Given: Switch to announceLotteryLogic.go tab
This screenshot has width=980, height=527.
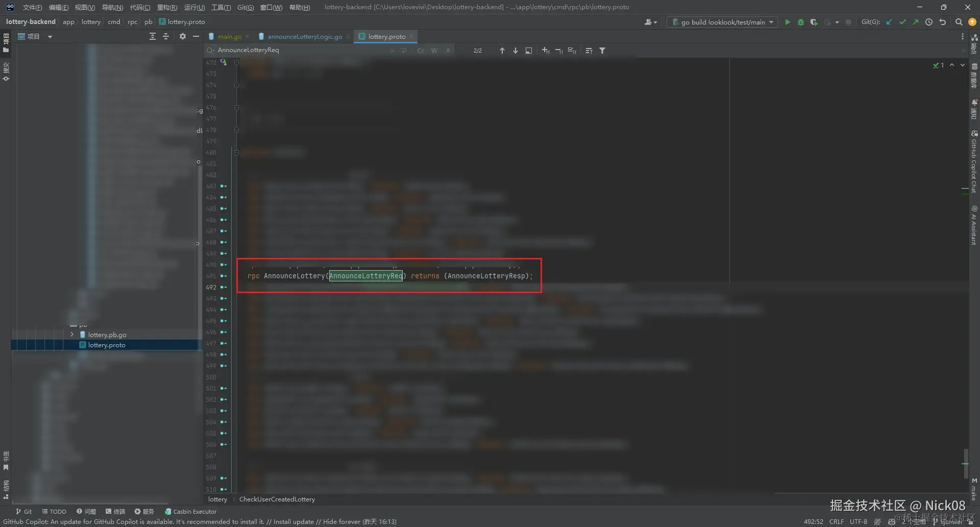Looking at the screenshot, I should point(305,36).
